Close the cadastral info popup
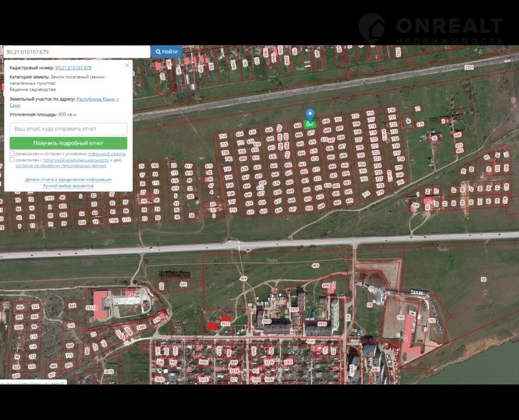The width and height of the screenshot is (519, 420). click(x=127, y=66)
